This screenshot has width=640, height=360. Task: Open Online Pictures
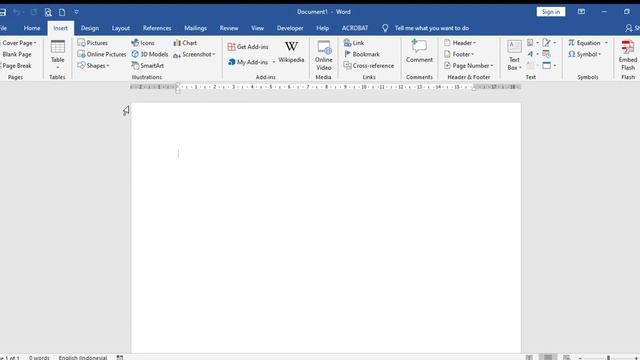(x=102, y=54)
